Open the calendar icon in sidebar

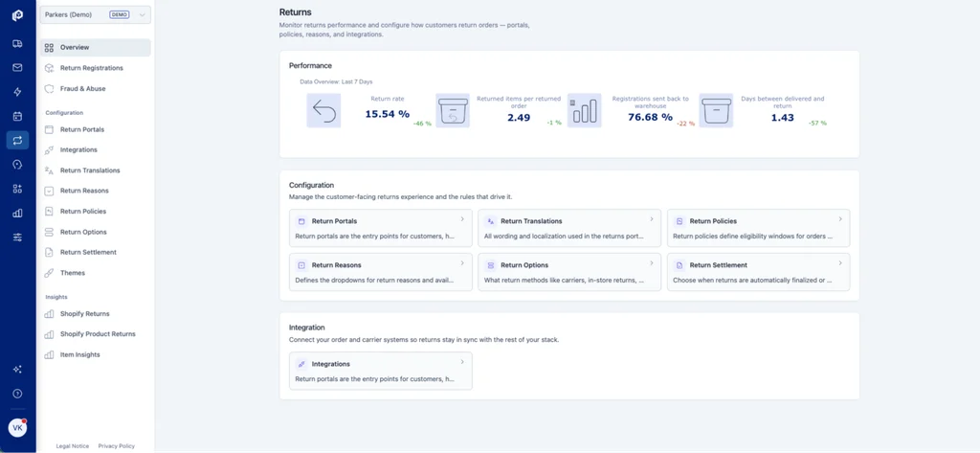[17, 116]
